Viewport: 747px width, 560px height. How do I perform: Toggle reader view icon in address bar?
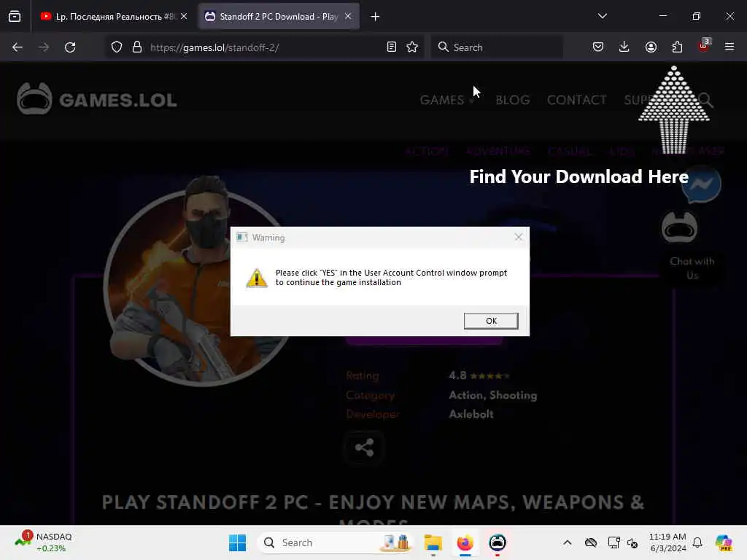[x=392, y=47]
